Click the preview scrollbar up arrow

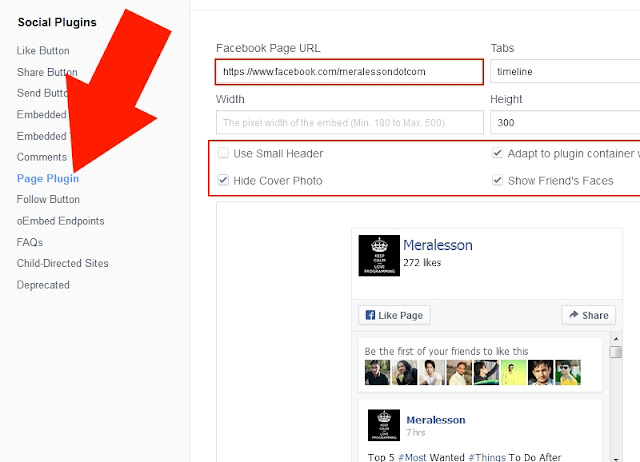point(616,339)
